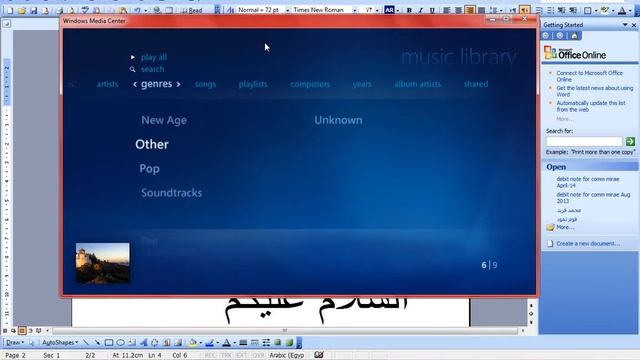Image resolution: width=640 pixels, height=360 pixels.
Task: Click the Undo dropdown arrow in Word toolbar
Action: (146, 11)
